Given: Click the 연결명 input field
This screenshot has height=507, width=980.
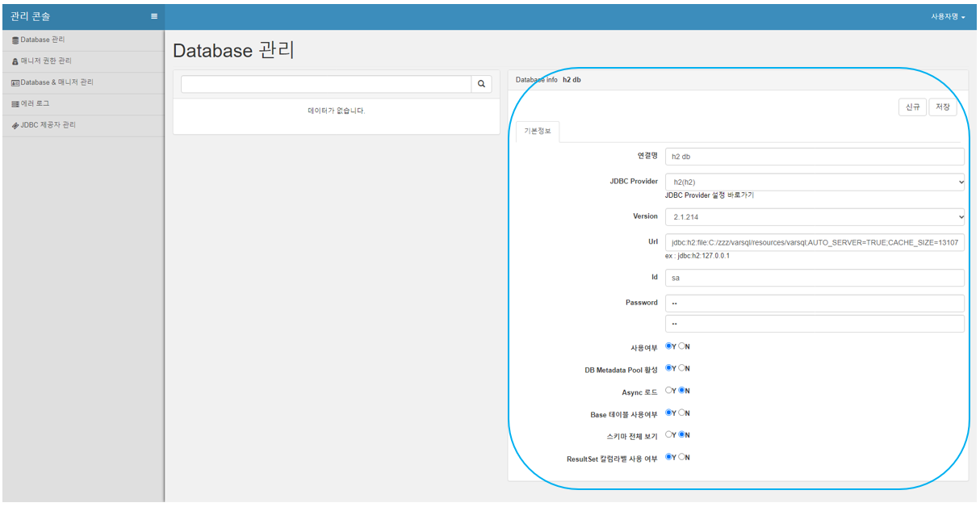Looking at the screenshot, I should (815, 157).
